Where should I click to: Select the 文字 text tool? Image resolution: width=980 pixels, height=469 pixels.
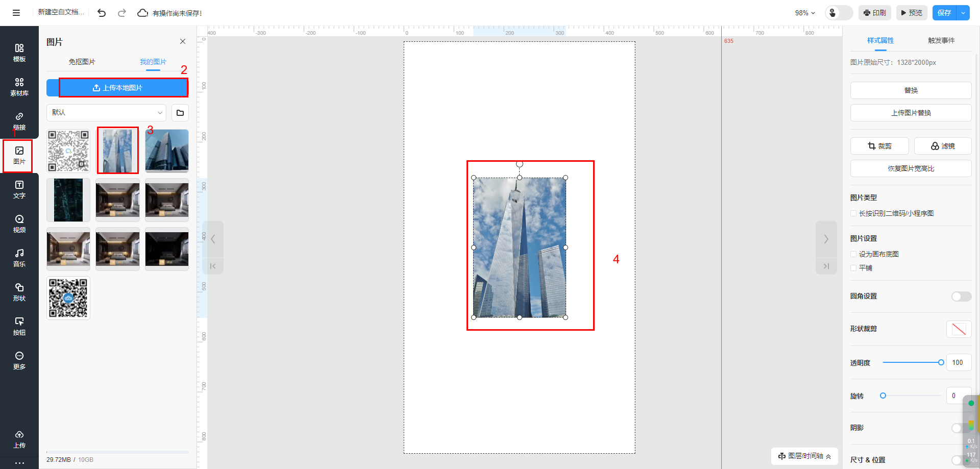click(19, 189)
